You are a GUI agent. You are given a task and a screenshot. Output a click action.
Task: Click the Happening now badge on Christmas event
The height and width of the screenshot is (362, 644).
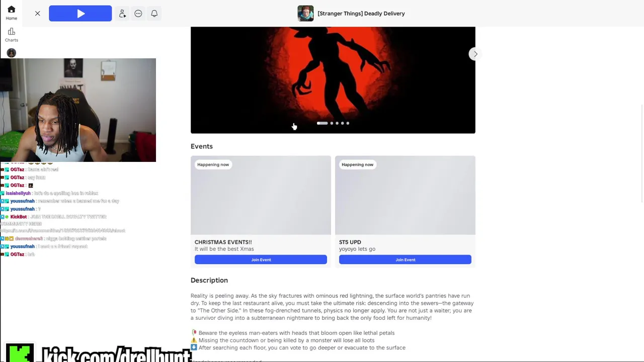coord(213,164)
